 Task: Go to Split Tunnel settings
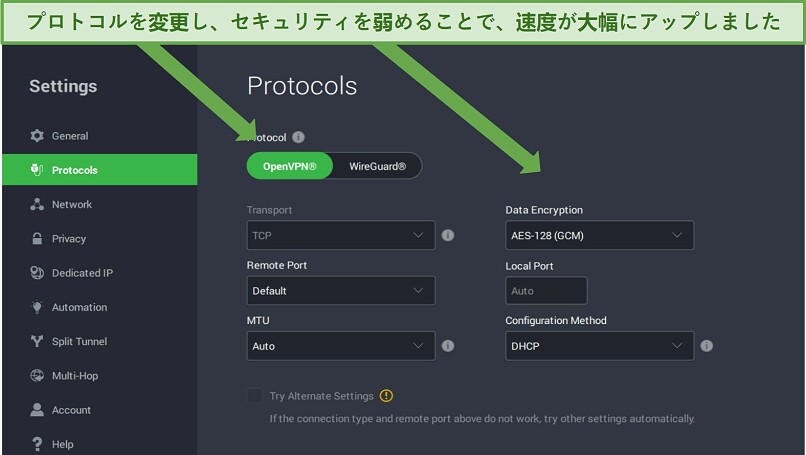pyautogui.click(x=100, y=341)
